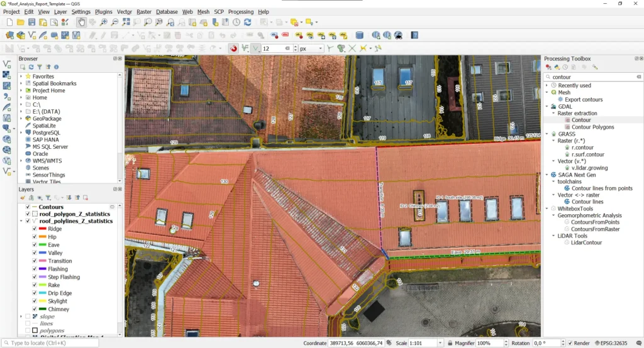Select the ContoursFromRaster tool
This screenshot has height=348, width=644.
coord(595,229)
